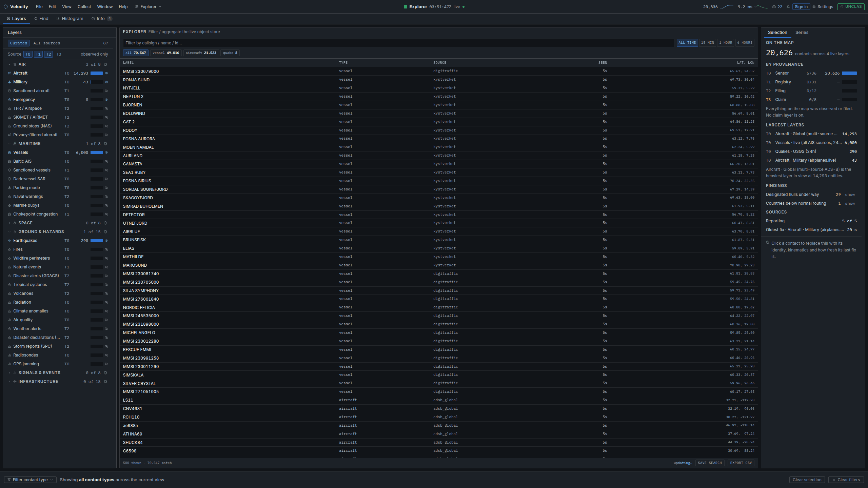Expand the SIGNALS & EVENTS group

pyautogui.click(x=9, y=373)
